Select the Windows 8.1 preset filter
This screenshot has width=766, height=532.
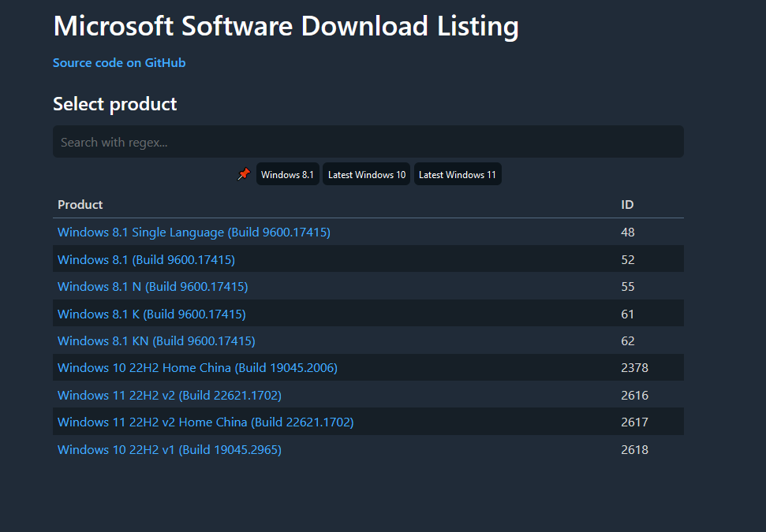[287, 174]
